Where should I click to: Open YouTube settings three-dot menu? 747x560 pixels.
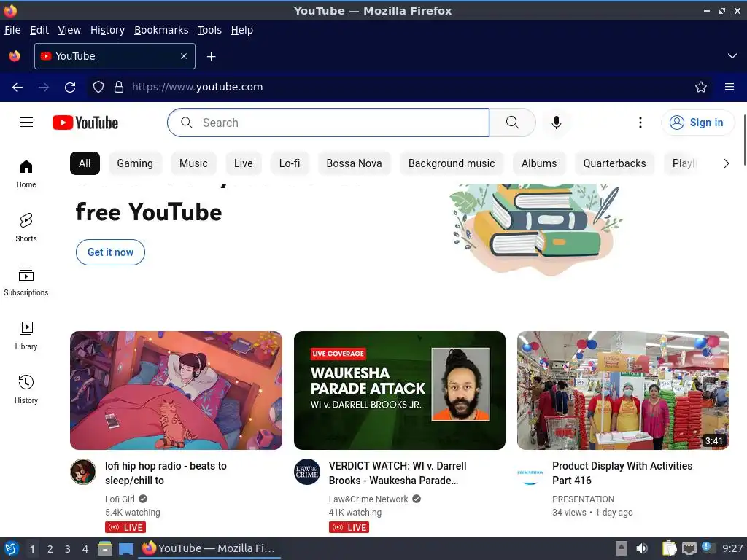click(640, 122)
